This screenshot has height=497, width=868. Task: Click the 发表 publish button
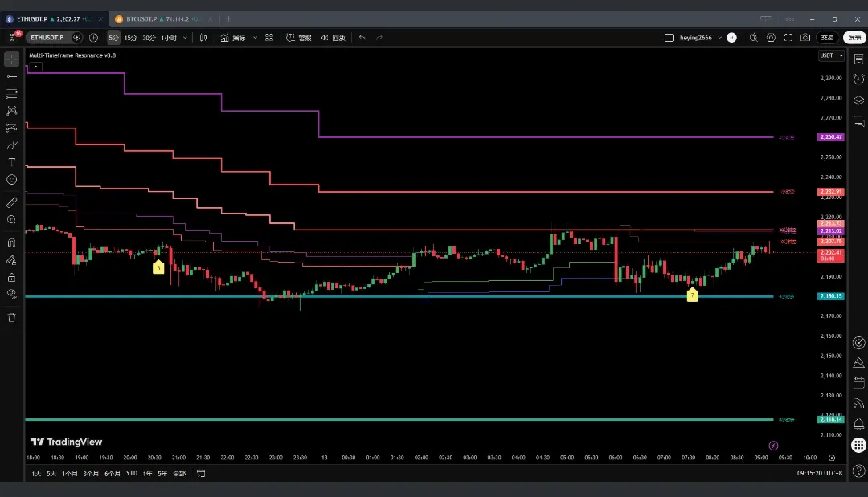pyautogui.click(x=854, y=38)
